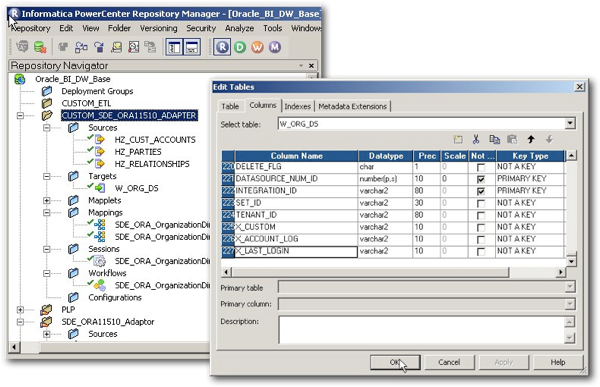Click the paste column icon
The width and height of the screenshot is (600, 387).
(512, 139)
